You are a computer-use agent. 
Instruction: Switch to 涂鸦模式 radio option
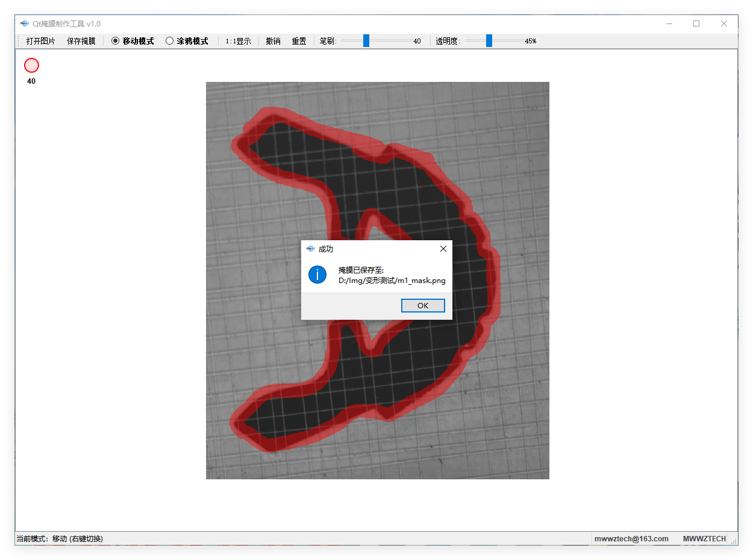pos(170,41)
